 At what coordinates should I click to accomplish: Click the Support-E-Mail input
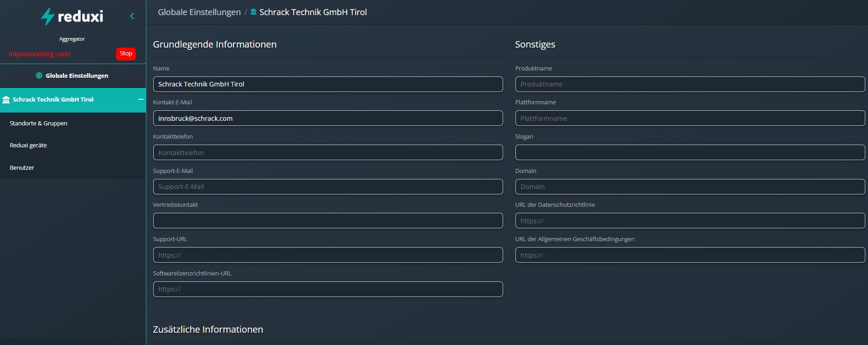[x=328, y=187]
